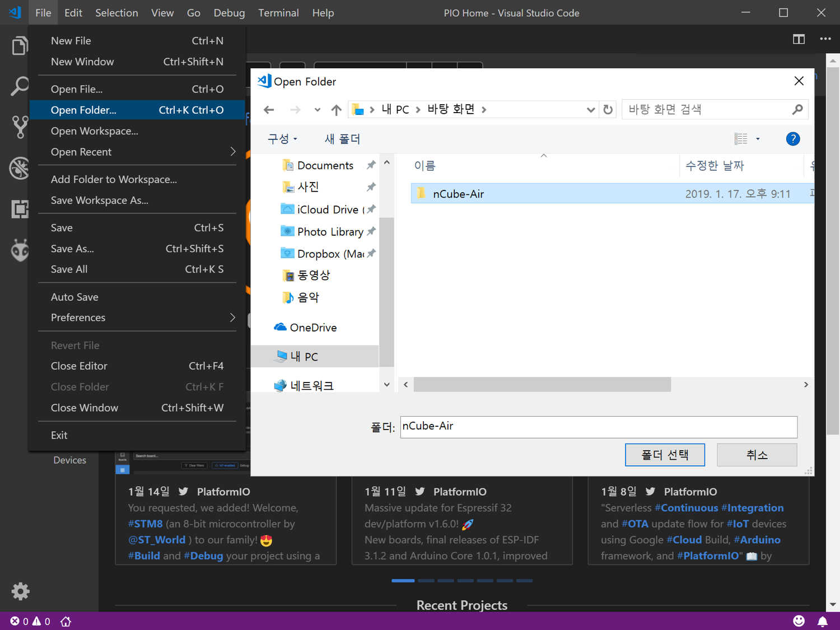Expand the Open Recent submenu

pos(232,152)
